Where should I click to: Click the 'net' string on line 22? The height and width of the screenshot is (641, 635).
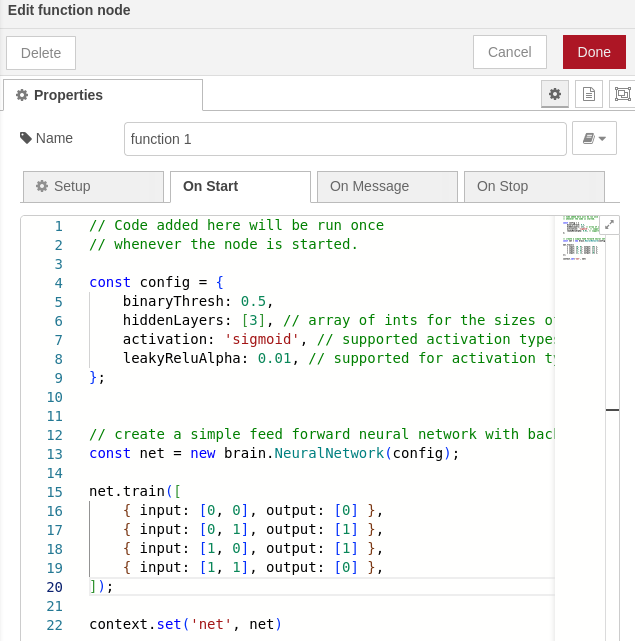click(x=211, y=625)
